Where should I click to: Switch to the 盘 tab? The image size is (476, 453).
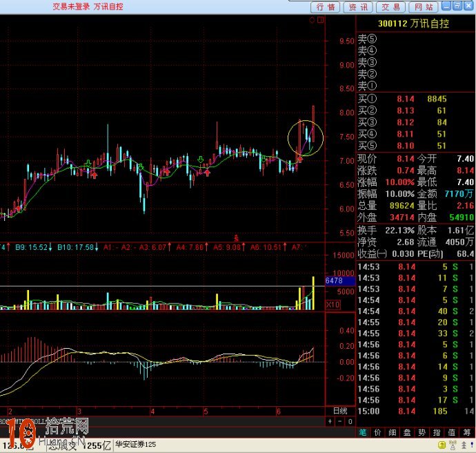407,432
